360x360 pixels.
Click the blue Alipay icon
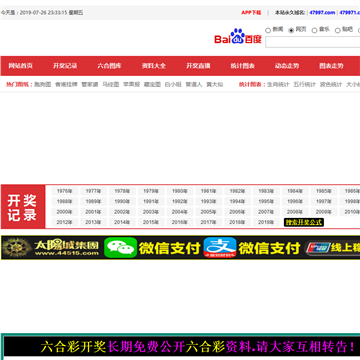(220, 248)
